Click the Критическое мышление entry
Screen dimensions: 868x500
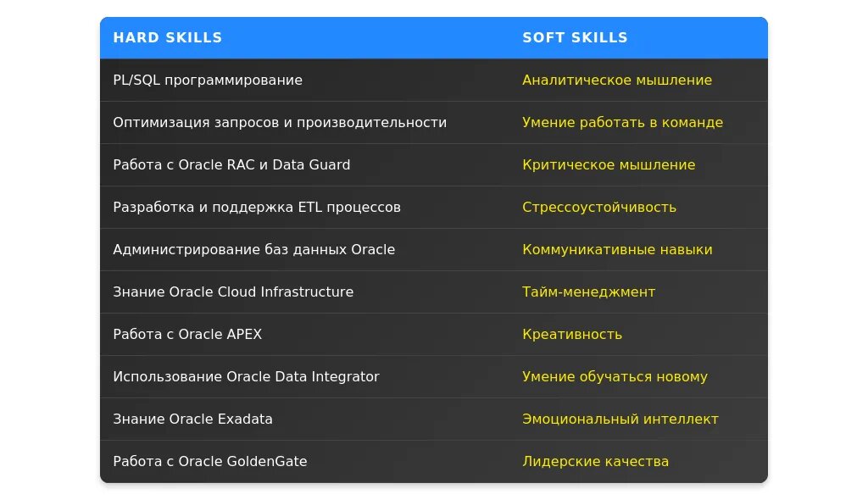click(609, 164)
